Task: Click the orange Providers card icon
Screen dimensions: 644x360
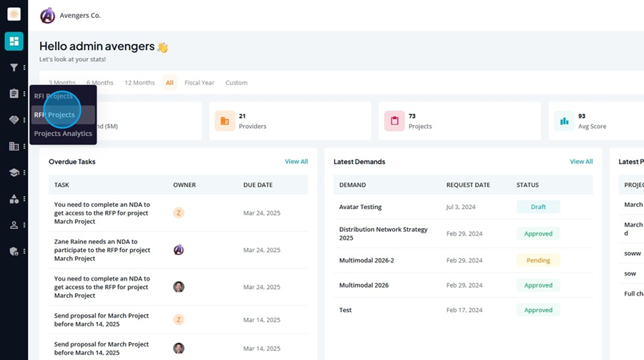Action: 225,121
